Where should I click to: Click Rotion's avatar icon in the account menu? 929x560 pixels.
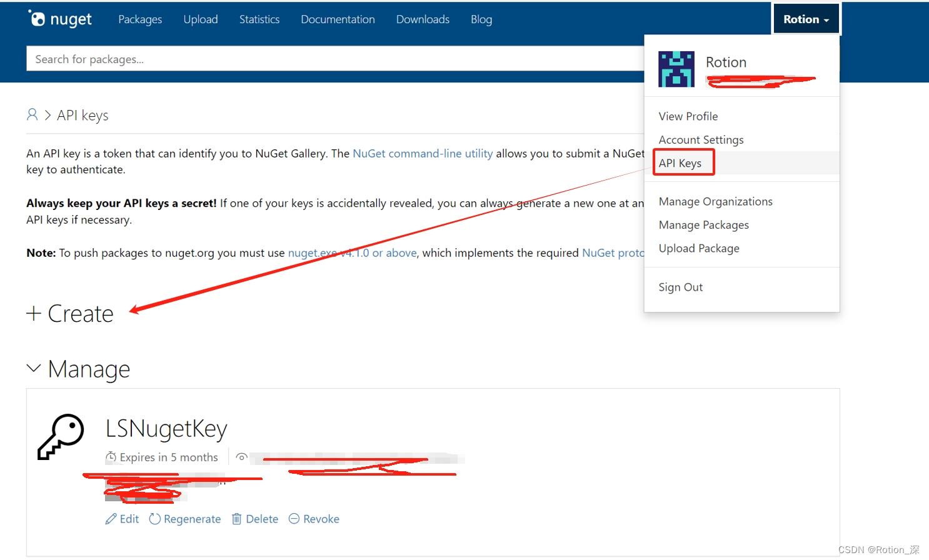676,69
